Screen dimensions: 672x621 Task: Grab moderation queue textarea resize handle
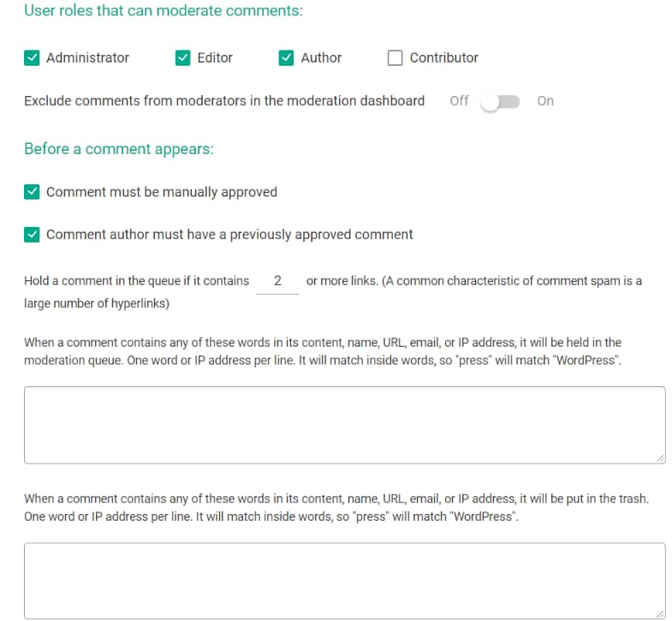click(x=660, y=459)
